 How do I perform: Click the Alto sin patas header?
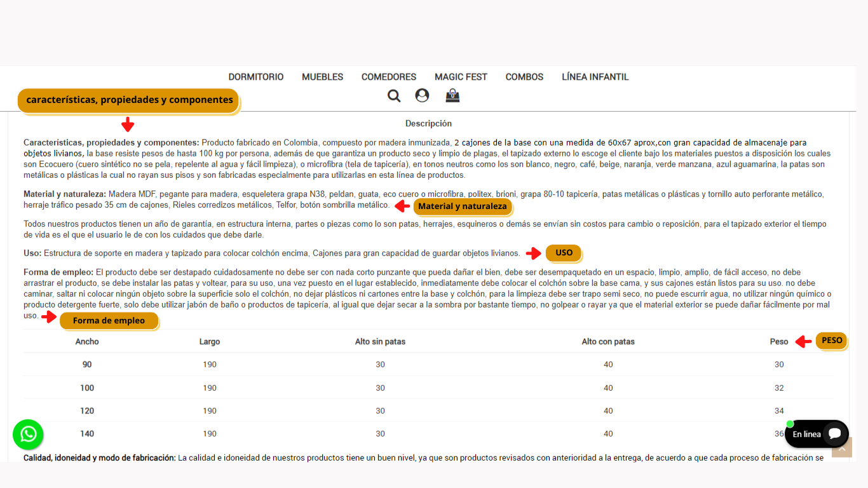click(x=380, y=341)
